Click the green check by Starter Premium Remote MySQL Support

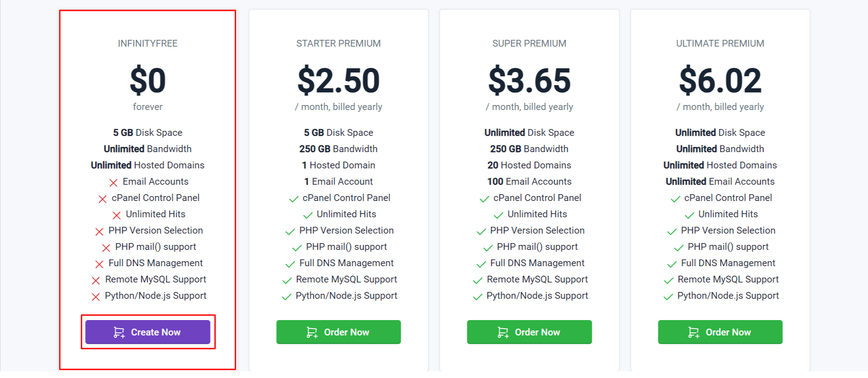(x=287, y=280)
